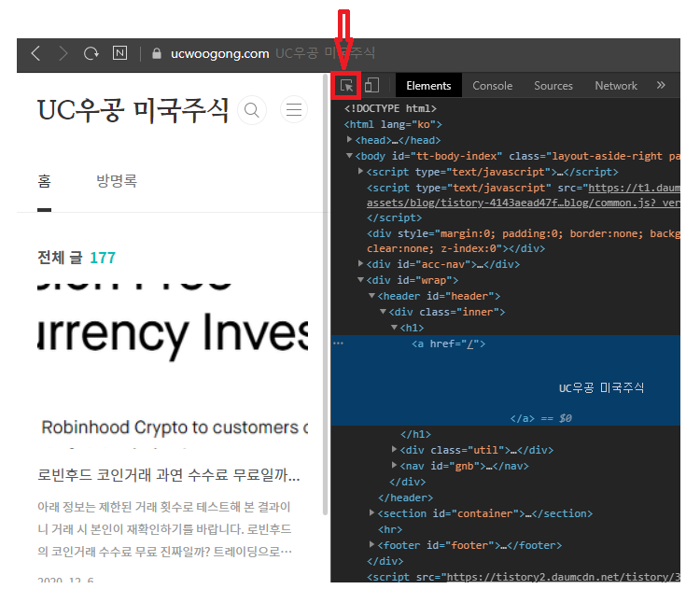700x603 pixels.
Task: Click the post excerpt starting 아래 정보는
Action: [164, 529]
